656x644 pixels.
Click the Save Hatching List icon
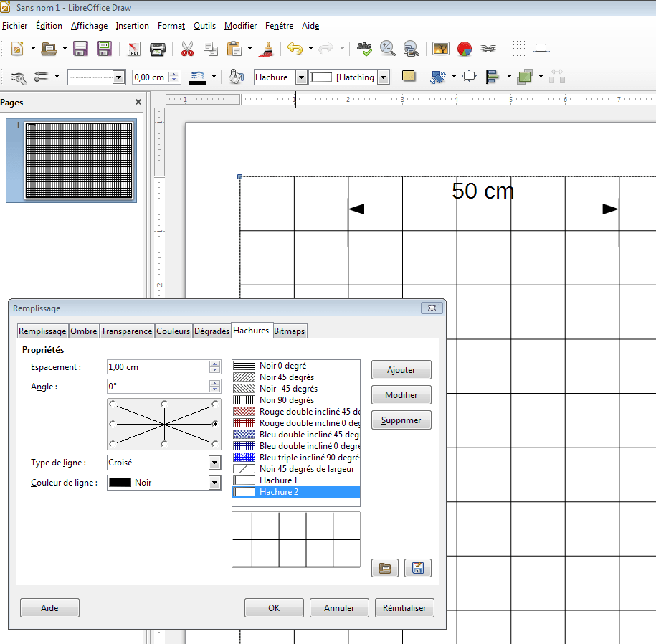click(417, 568)
